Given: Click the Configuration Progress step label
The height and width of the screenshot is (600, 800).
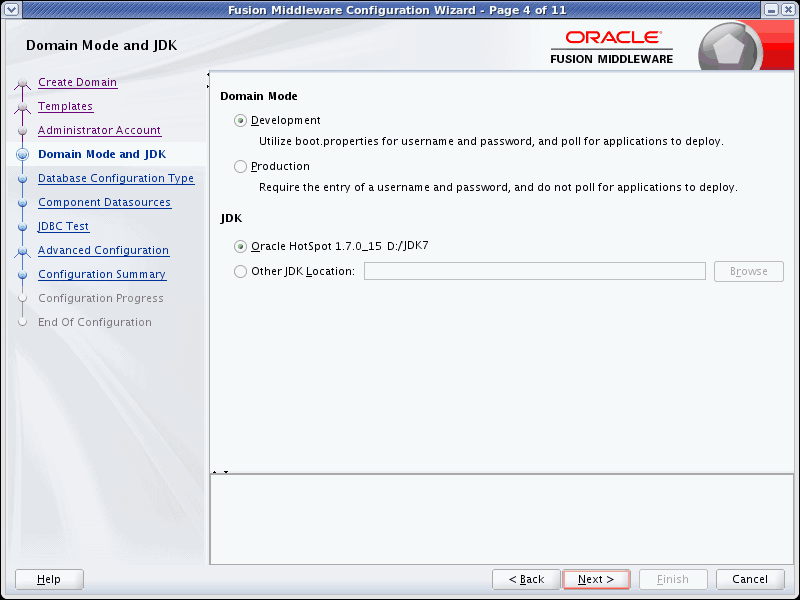Looking at the screenshot, I should coord(101,298).
